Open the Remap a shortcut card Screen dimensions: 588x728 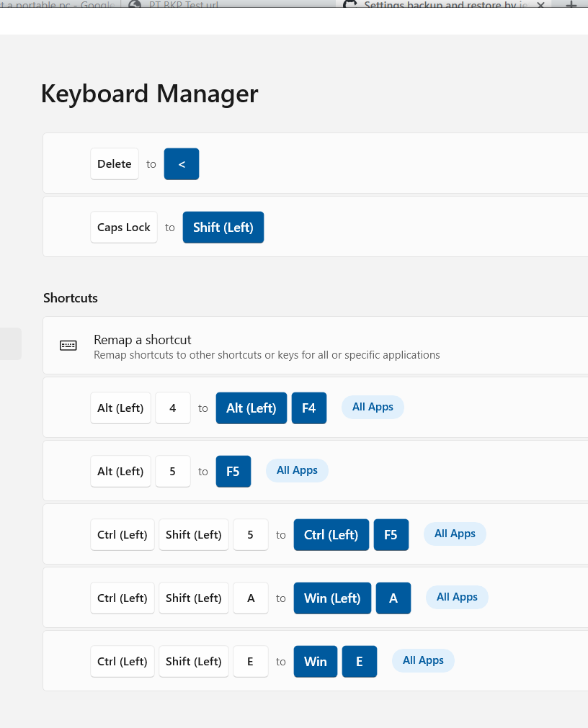click(316, 346)
